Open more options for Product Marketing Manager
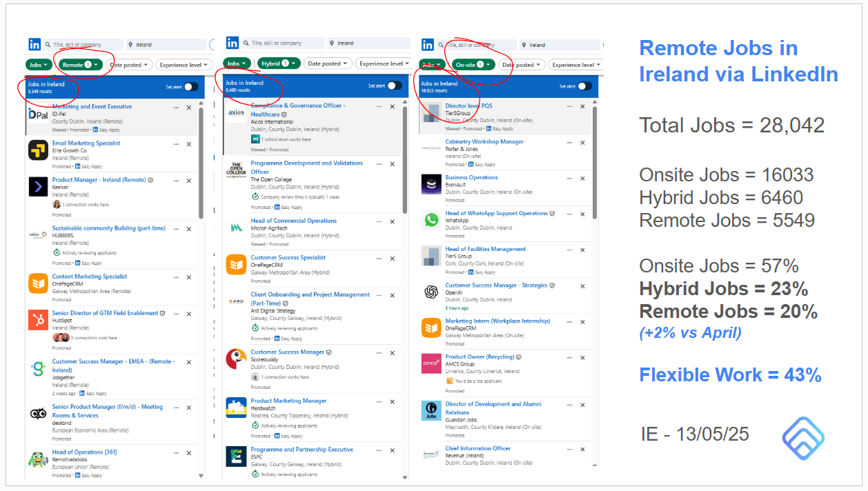The height and width of the screenshot is (491, 868). point(379,401)
